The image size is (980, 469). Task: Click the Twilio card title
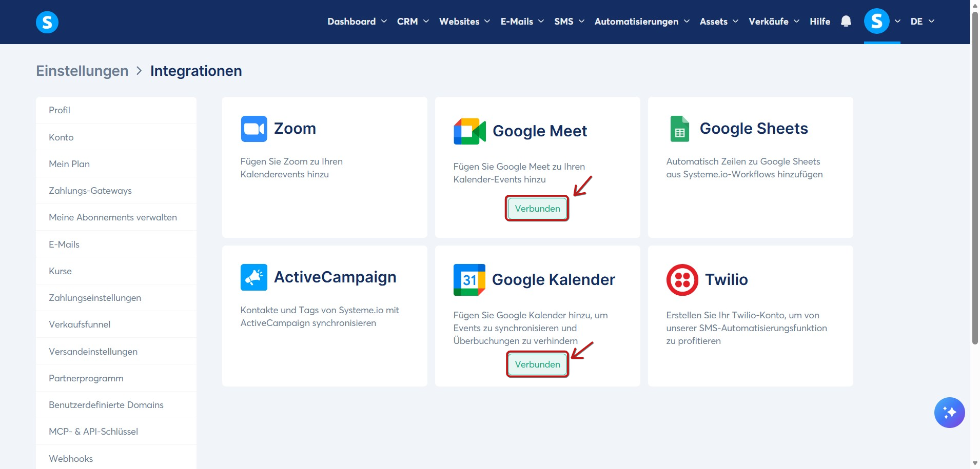point(727,280)
